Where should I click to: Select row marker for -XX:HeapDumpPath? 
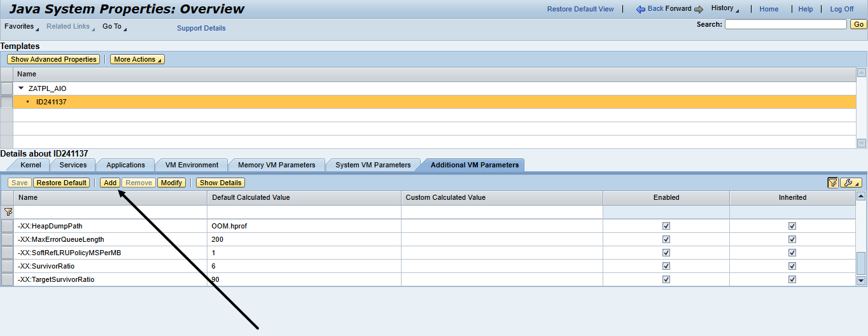(x=7, y=226)
